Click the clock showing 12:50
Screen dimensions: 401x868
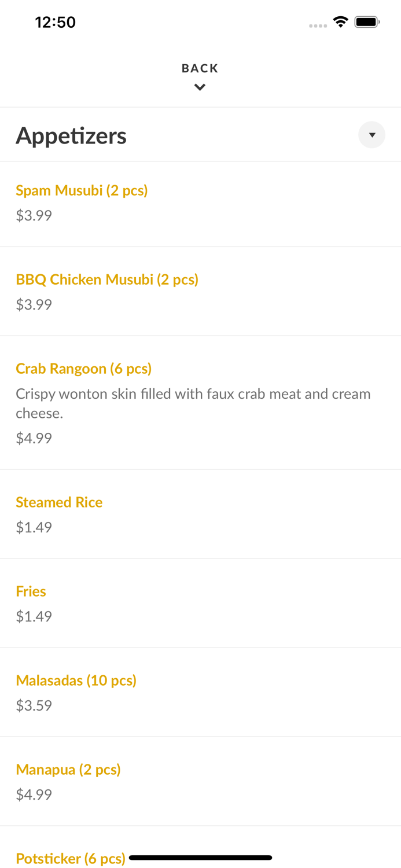(56, 21)
